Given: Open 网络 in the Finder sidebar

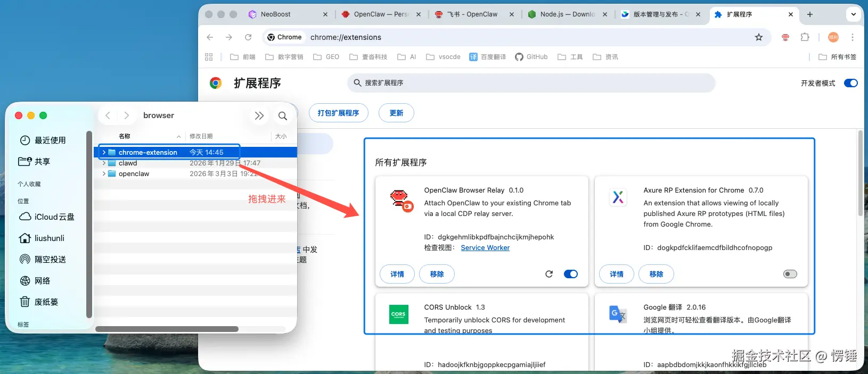Looking at the screenshot, I should coord(35,281).
